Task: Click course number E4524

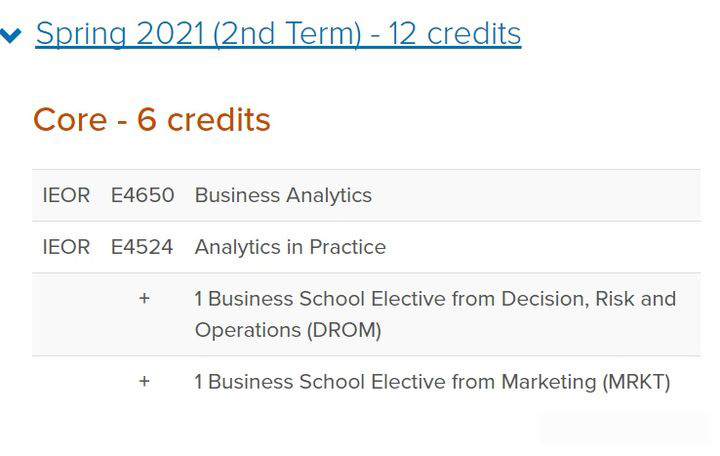Action: pos(142,247)
